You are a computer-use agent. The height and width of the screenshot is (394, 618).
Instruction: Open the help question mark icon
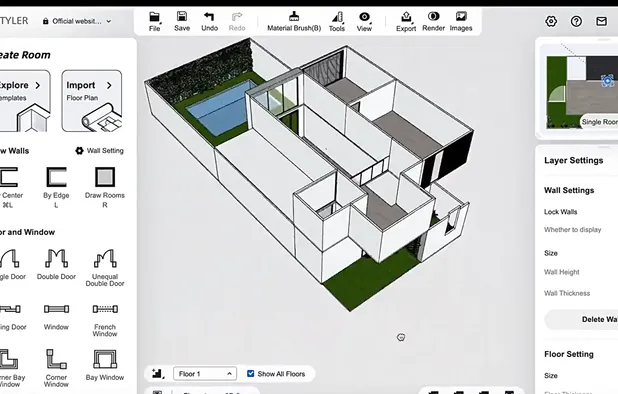point(576,21)
